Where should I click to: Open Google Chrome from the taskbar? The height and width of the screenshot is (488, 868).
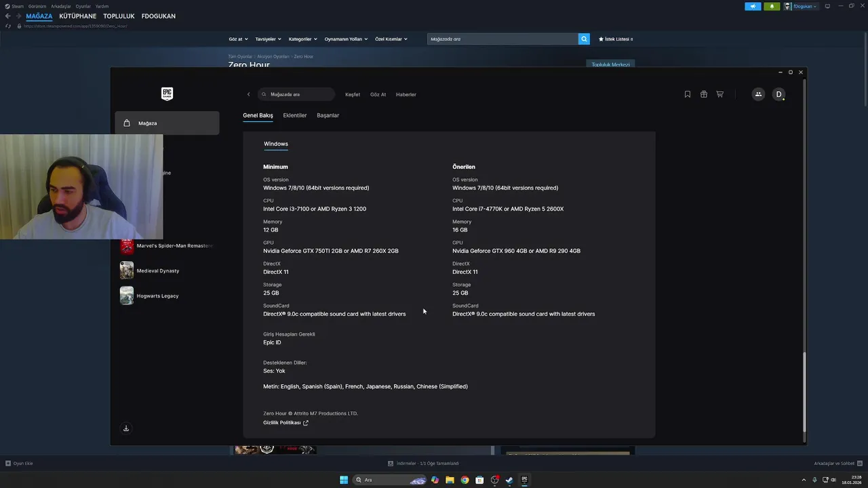point(465,480)
